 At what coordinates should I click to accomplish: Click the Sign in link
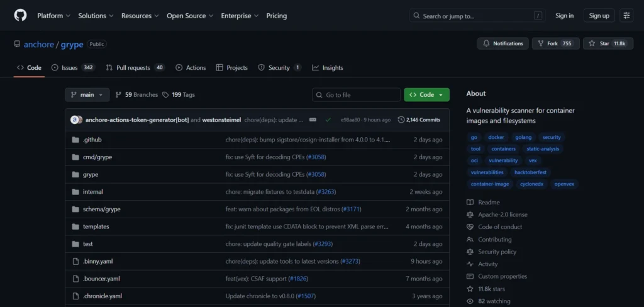coord(564,16)
